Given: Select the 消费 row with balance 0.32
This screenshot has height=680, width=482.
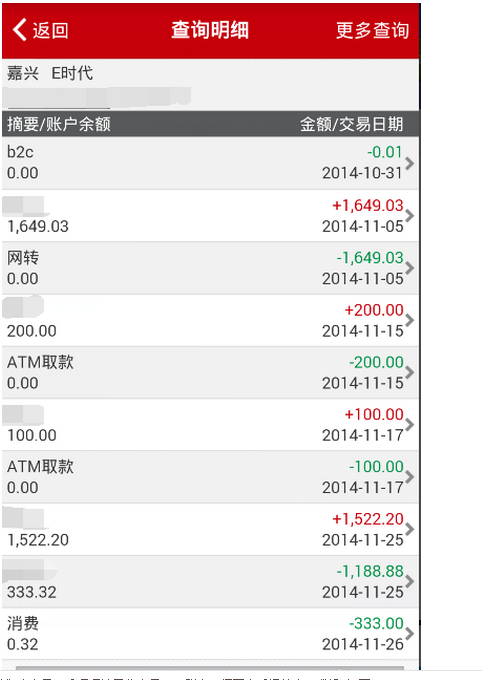Looking at the screenshot, I should (x=210, y=634).
